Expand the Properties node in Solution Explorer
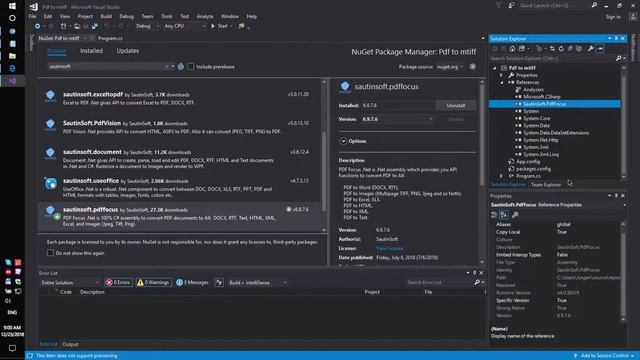Image resolution: width=640 pixels, height=360 pixels. coord(502,75)
